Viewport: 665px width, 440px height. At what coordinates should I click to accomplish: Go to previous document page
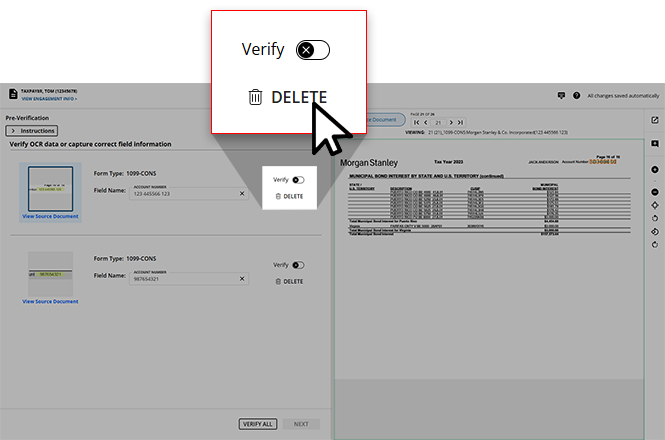(x=425, y=123)
